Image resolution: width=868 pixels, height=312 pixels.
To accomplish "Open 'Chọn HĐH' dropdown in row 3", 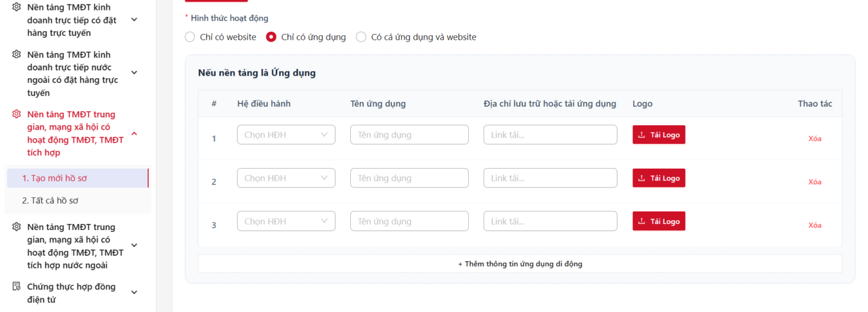I will coord(286,221).
